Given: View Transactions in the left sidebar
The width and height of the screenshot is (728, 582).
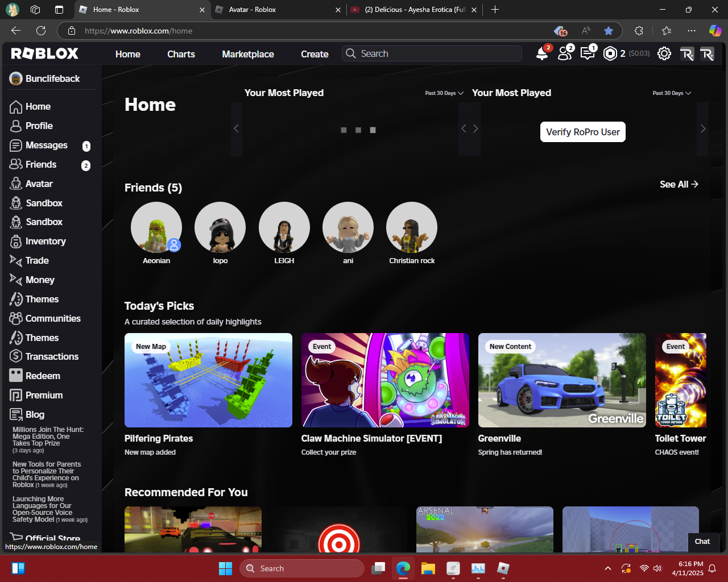Looking at the screenshot, I should [52, 356].
